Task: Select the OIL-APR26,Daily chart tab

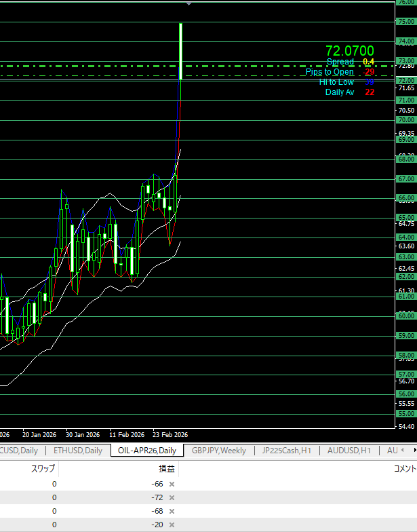Action: tap(146, 450)
